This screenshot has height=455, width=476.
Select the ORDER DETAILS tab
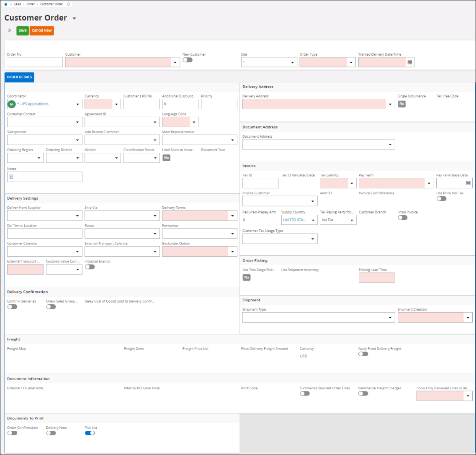(x=19, y=77)
